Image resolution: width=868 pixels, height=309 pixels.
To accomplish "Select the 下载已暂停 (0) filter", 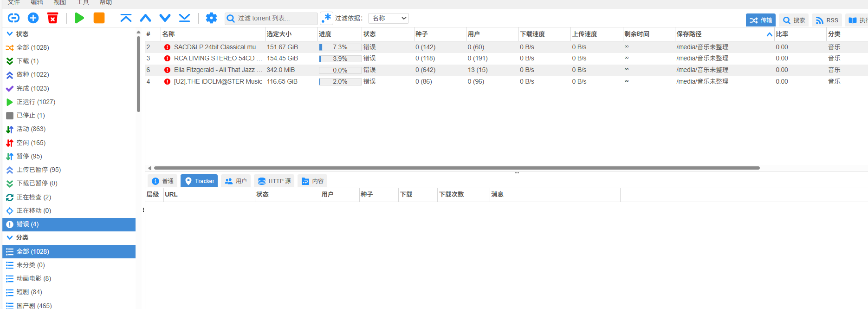I will pyautogui.click(x=69, y=183).
